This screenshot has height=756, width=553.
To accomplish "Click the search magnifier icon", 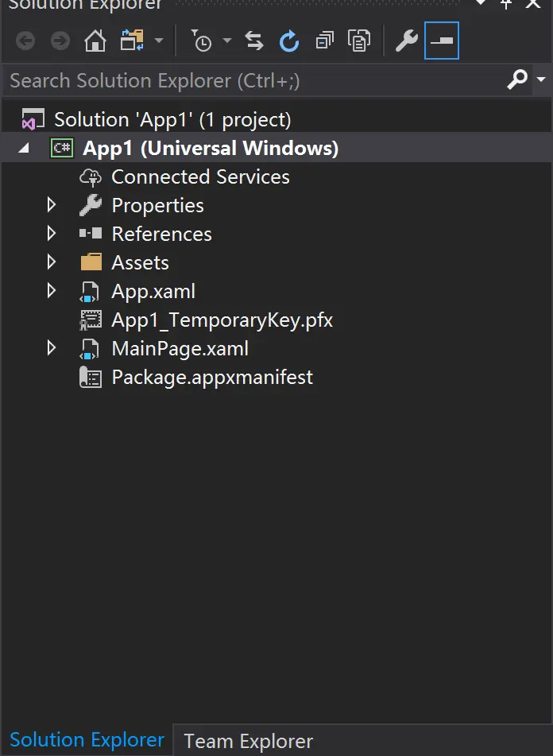I will [517, 79].
